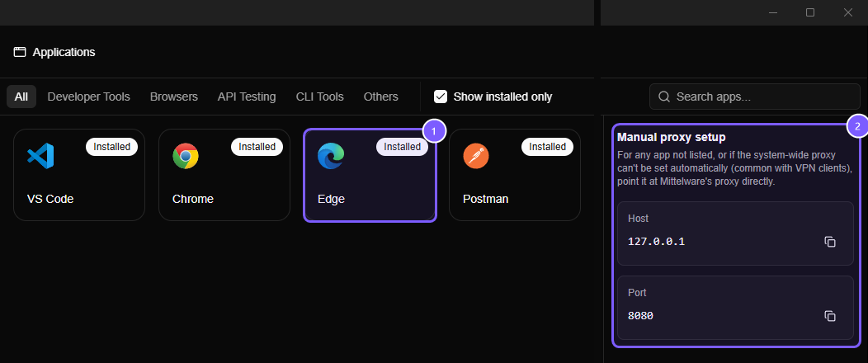Click the Manual proxy setup heading

(x=672, y=137)
